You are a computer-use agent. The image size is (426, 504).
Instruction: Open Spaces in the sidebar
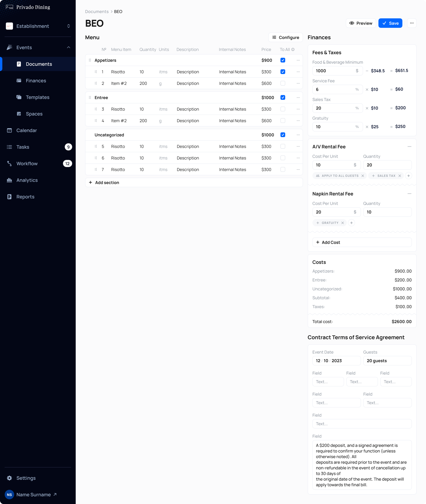[x=34, y=114]
